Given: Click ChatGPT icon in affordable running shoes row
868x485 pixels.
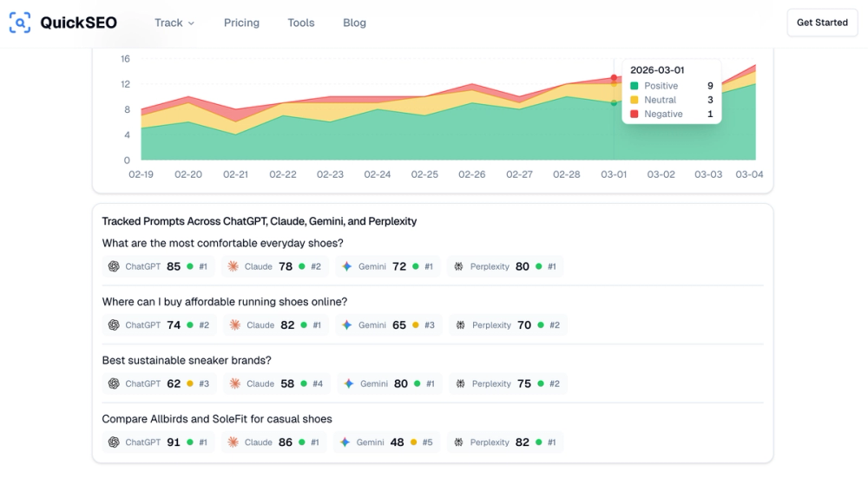Looking at the screenshot, I should tap(114, 325).
